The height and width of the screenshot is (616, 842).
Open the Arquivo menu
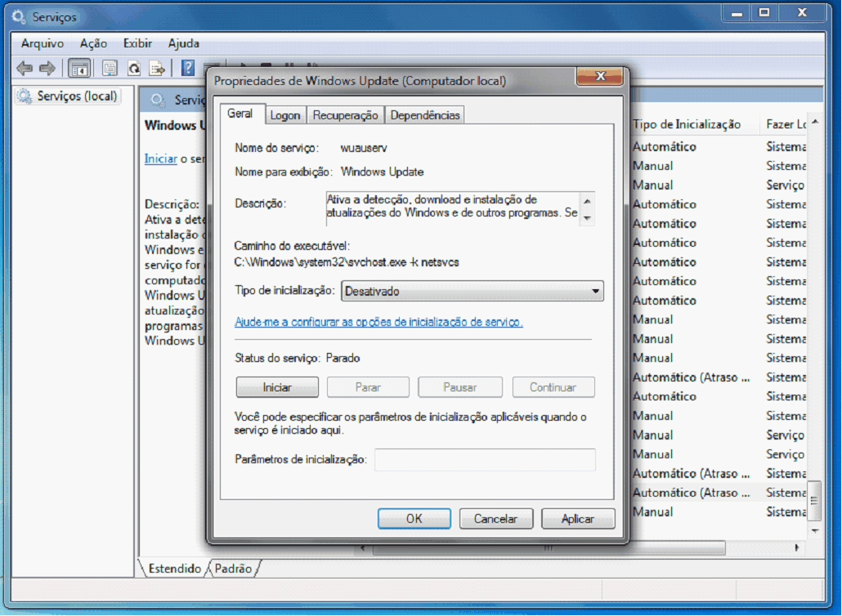43,43
